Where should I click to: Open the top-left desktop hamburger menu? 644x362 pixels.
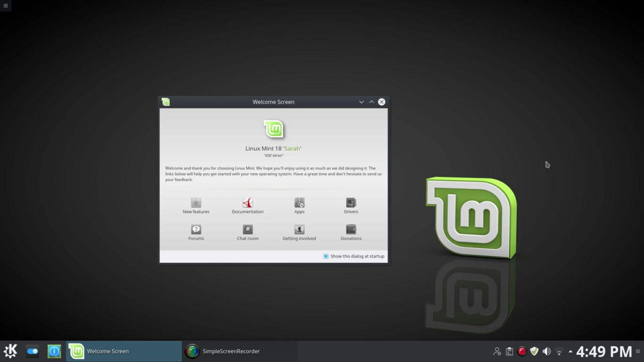[6, 6]
